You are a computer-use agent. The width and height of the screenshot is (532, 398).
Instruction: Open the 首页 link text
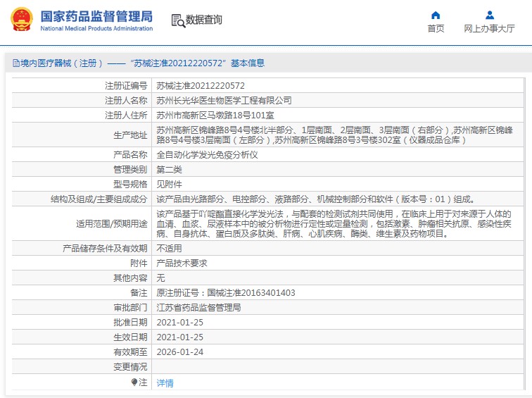click(x=436, y=28)
